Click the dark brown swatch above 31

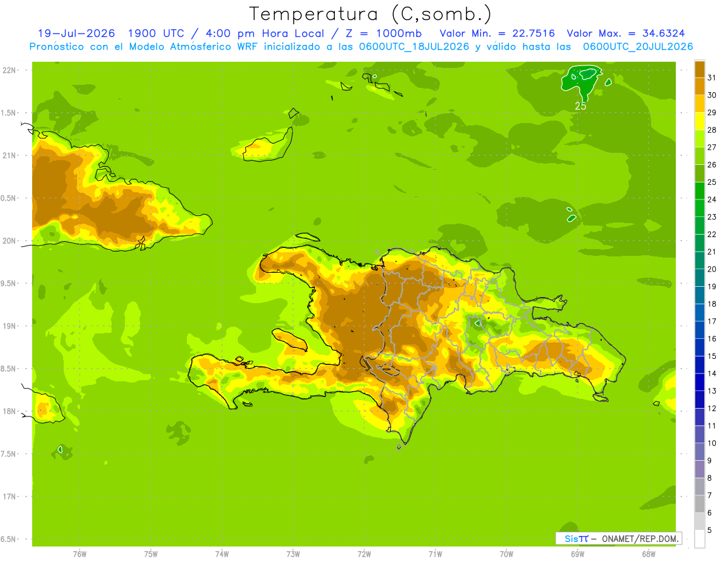tap(699, 69)
